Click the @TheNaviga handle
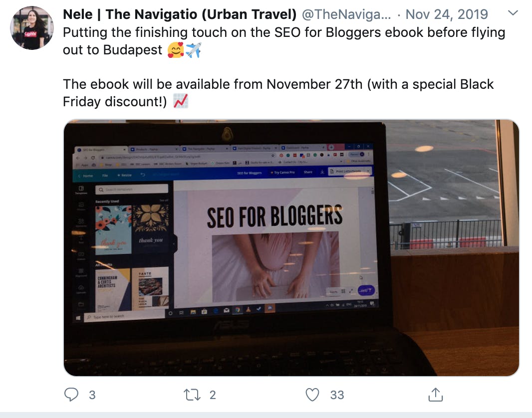532x418 pixels. [346, 14]
